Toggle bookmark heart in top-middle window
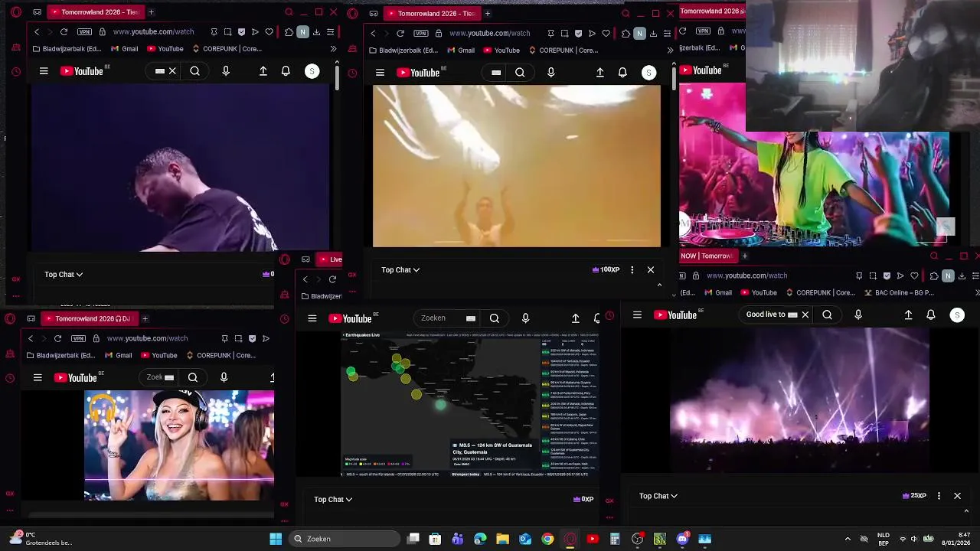Viewport: 980px width, 551px height. (x=606, y=34)
